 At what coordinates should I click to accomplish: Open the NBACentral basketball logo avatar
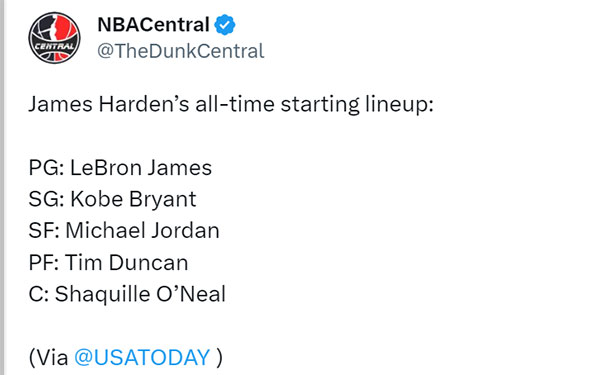54,38
